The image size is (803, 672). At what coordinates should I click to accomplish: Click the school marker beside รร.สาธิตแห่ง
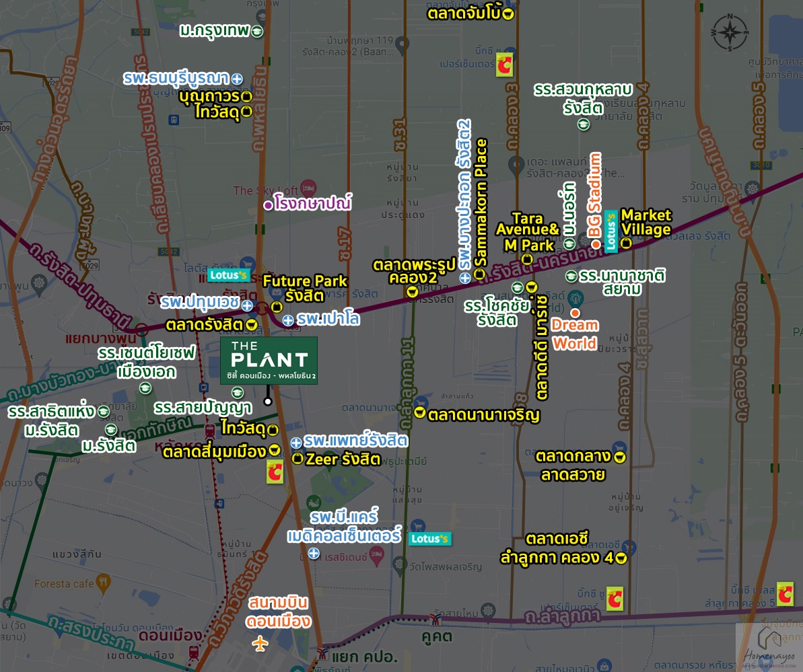click(x=104, y=412)
